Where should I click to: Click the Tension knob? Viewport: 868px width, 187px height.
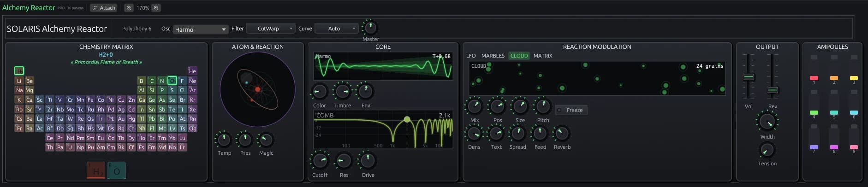(x=767, y=150)
